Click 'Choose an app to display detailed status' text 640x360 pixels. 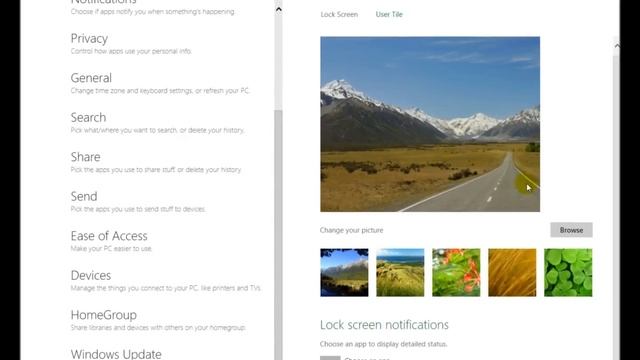point(383,344)
